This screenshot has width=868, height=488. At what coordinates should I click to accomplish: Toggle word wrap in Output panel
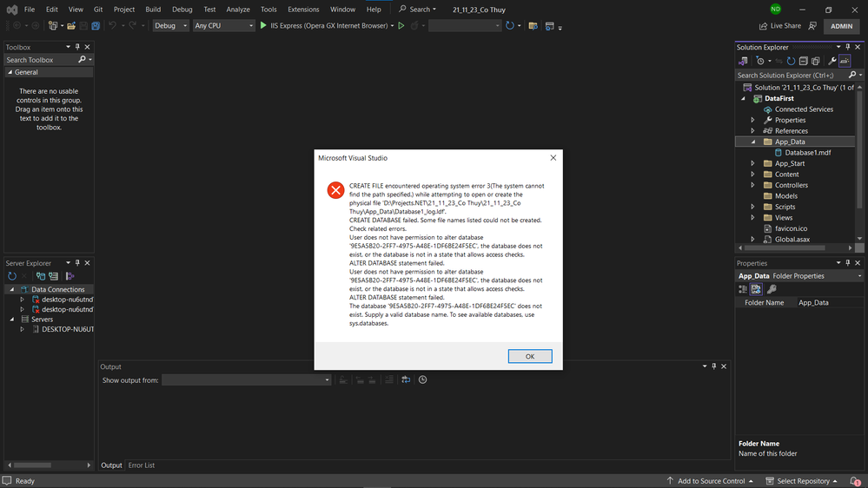406,379
